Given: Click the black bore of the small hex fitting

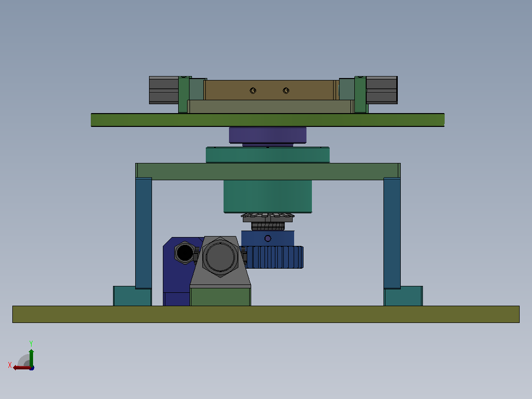Looking at the screenshot, I should [185, 253].
